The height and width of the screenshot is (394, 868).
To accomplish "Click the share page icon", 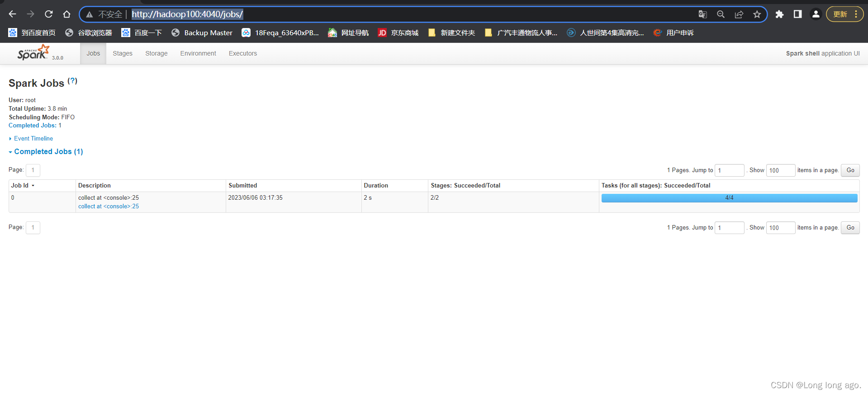I will [739, 14].
